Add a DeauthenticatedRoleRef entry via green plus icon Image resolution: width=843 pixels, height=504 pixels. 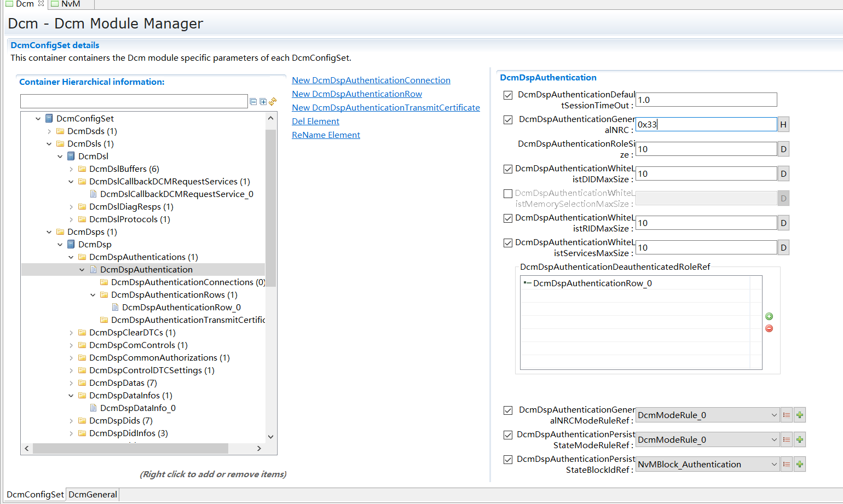(769, 316)
